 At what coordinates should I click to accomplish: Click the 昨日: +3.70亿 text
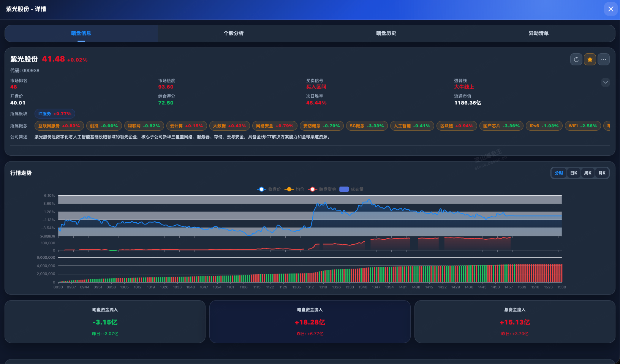click(x=515, y=334)
